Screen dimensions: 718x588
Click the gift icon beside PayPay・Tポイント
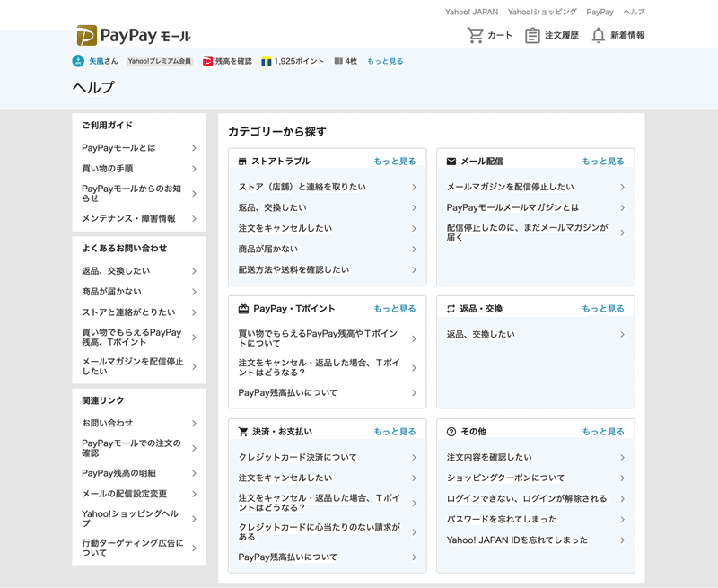pos(243,309)
